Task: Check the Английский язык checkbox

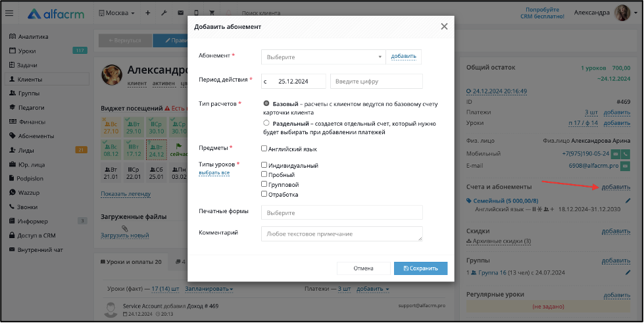Action: [264, 149]
